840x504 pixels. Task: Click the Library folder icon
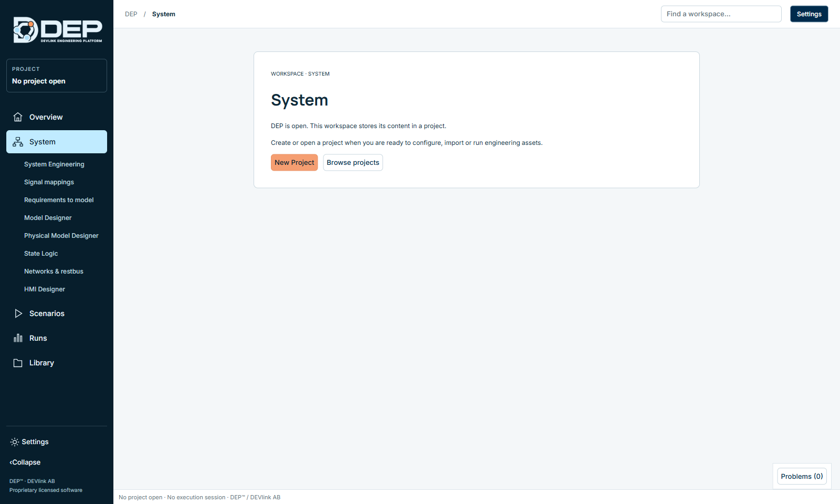point(18,363)
